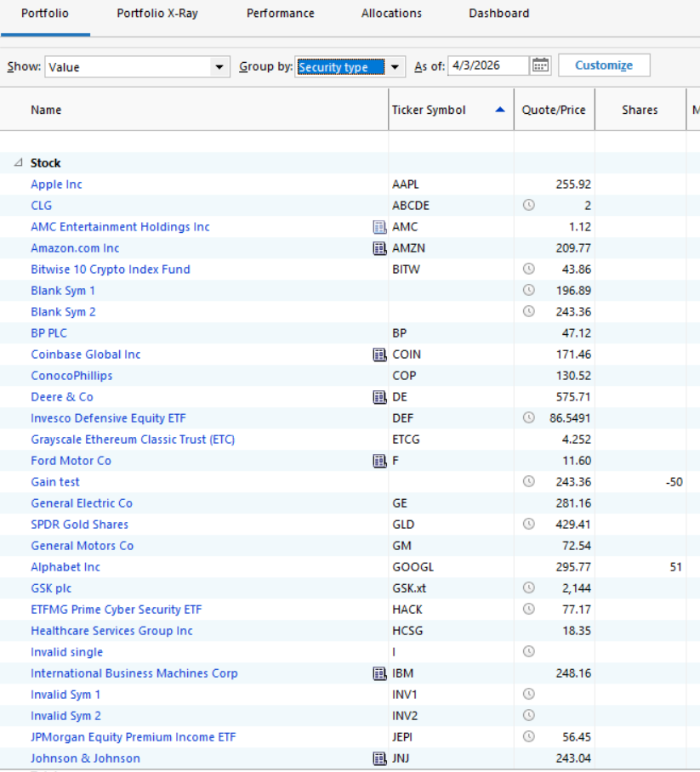Open news icon beside AMC Entertainment Holdings
The height and width of the screenshot is (772, 700).
point(379,227)
